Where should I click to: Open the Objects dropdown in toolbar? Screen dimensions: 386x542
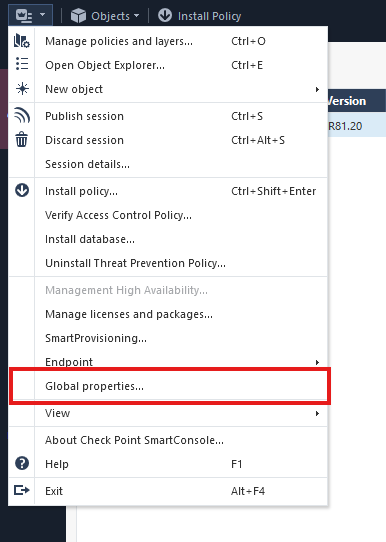[x=105, y=16]
